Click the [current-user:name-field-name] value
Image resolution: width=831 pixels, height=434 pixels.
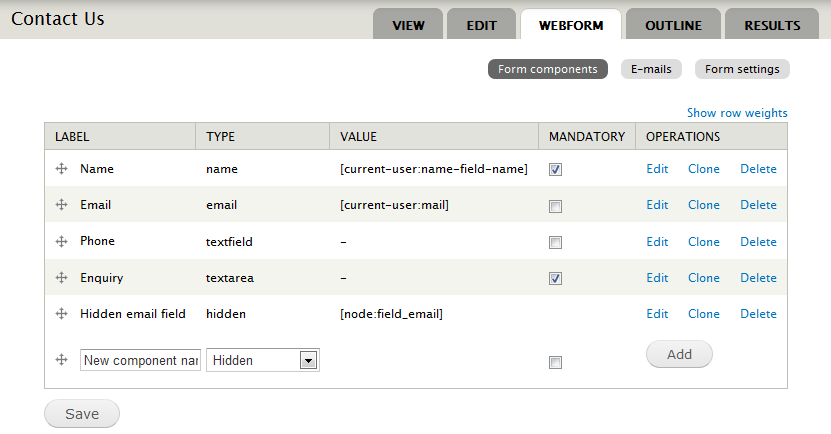coord(434,169)
